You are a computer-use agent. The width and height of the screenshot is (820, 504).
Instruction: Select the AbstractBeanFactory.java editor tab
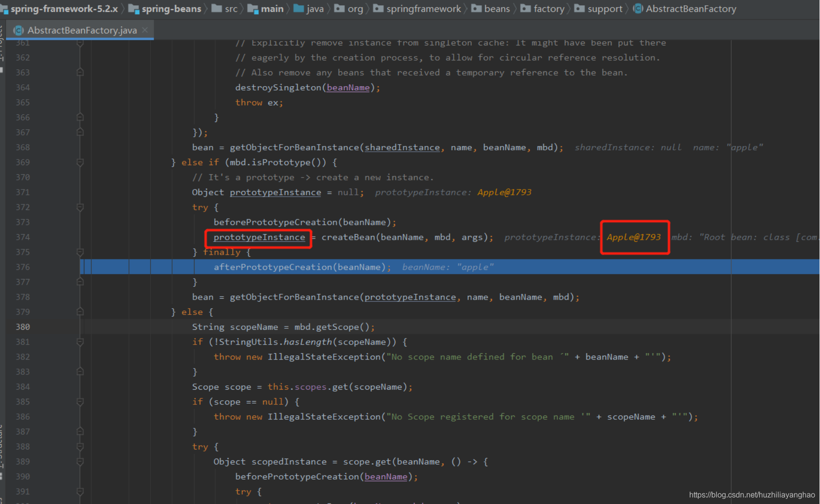[x=80, y=30]
